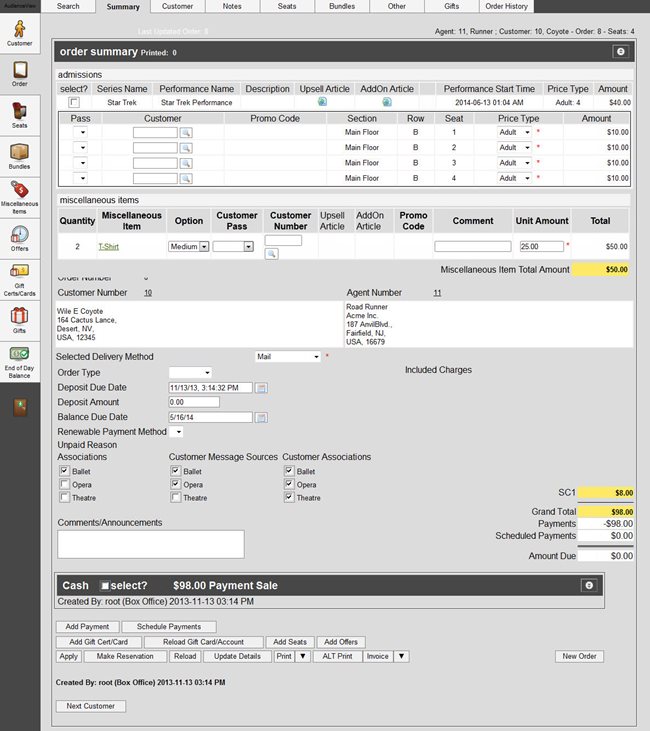Select the Cash payment checkbox
This screenshot has width=650, height=731.
point(105,586)
